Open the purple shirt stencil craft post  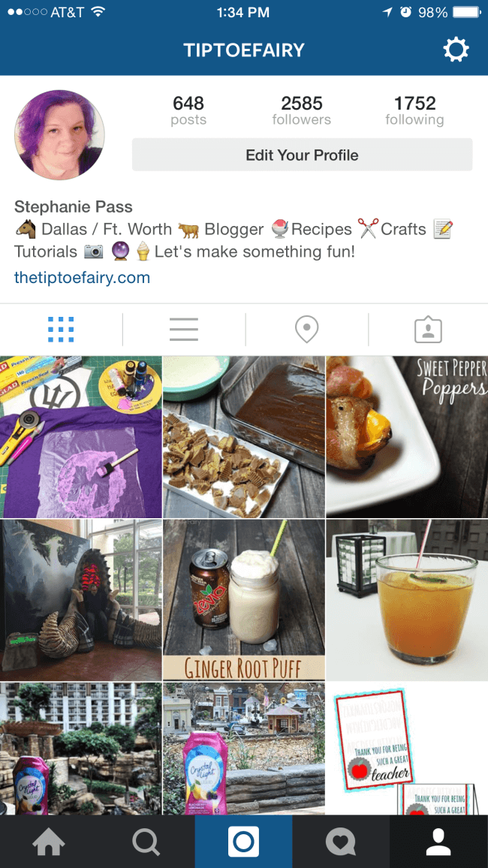pos(81,437)
